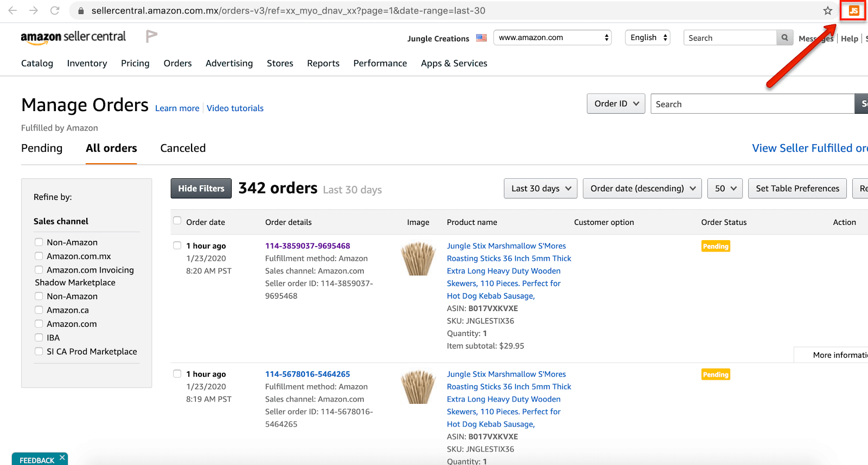Open the Help link in header
This screenshot has height=465, width=868.
point(850,38)
